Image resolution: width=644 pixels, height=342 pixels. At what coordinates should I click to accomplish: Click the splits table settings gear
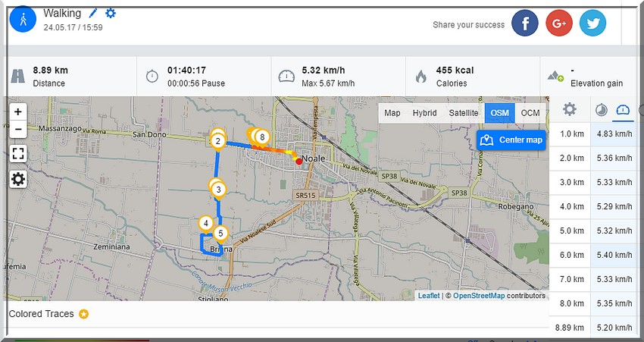coord(569,109)
